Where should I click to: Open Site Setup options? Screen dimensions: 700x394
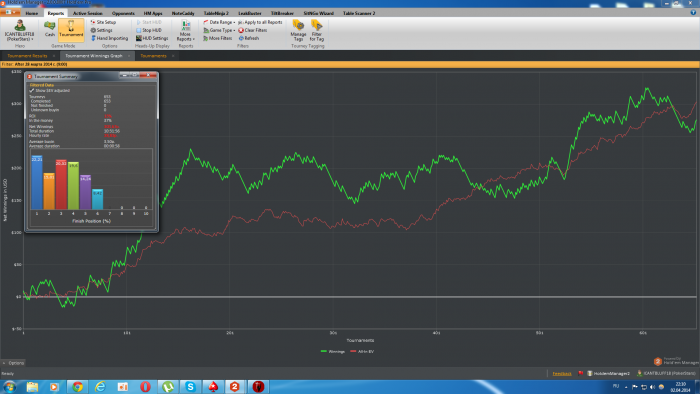(103, 22)
